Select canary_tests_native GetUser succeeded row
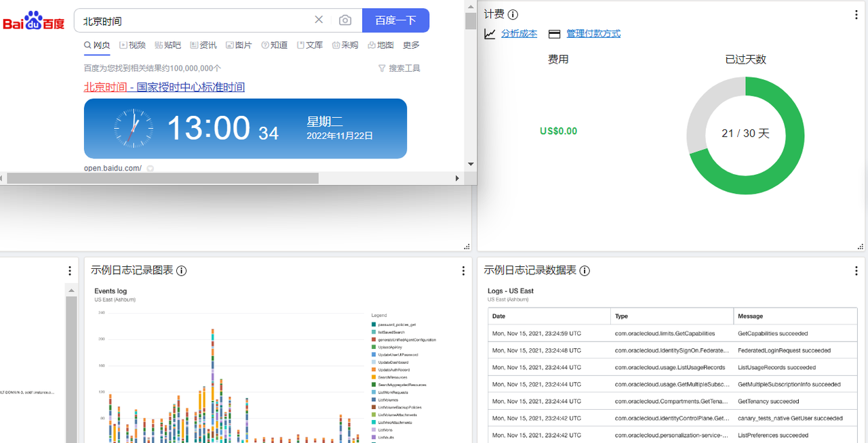Viewport: 868px width, 443px height. pos(672,418)
